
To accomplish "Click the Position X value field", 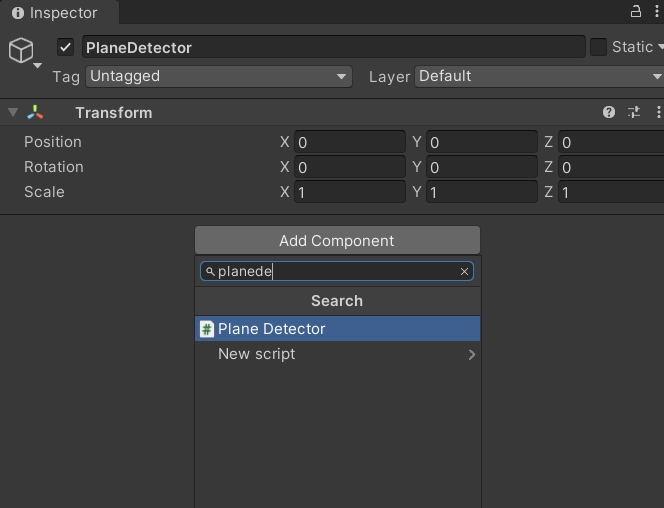I will [x=349, y=142].
